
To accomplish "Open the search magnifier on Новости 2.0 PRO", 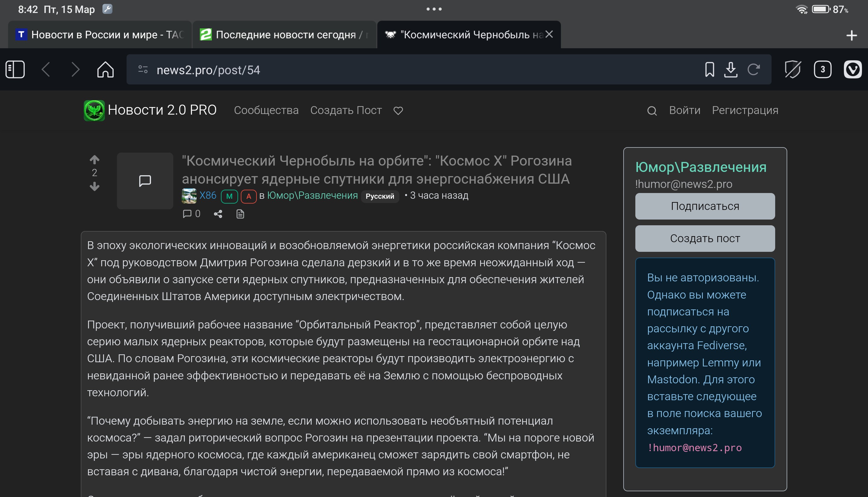I will pyautogui.click(x=652, y=111).
